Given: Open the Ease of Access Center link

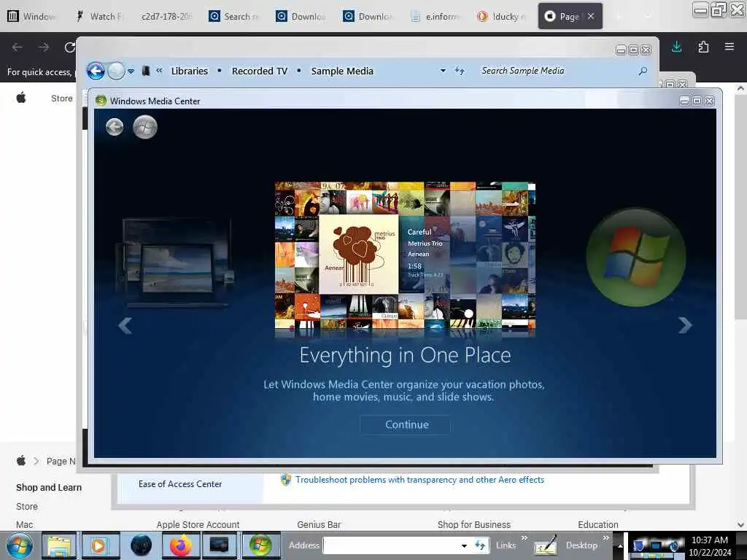Looking at the screenshot, I should 180,484.
